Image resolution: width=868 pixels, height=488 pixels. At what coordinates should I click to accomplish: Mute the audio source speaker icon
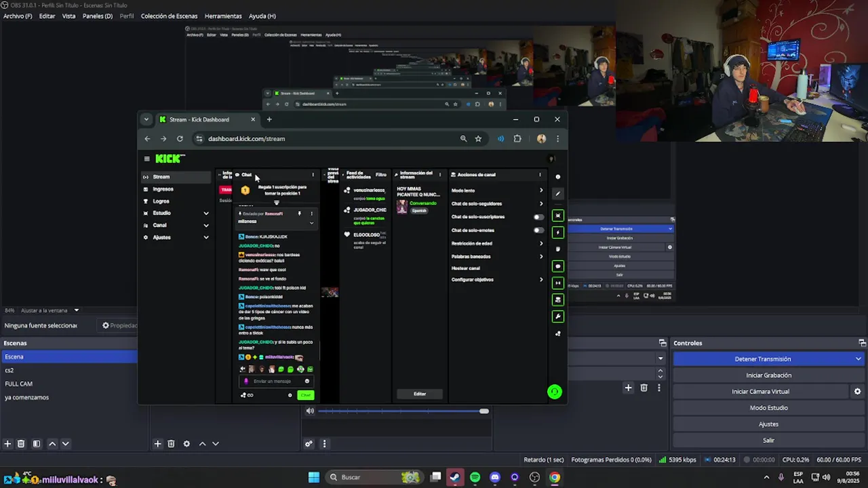coord(310,411)
